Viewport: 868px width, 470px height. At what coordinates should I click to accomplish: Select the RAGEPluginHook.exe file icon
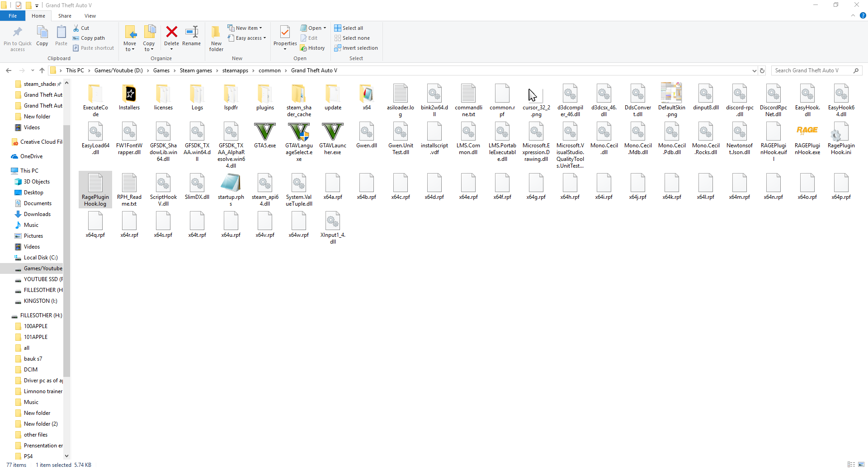[x=807, y=132]
